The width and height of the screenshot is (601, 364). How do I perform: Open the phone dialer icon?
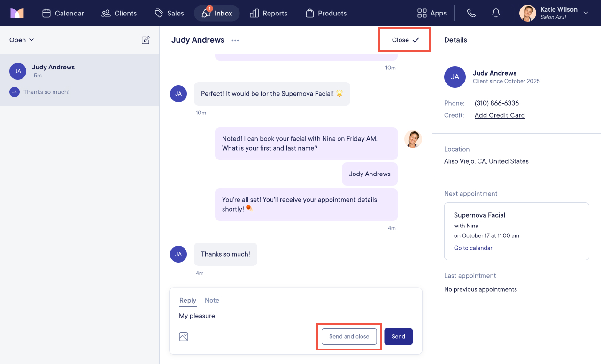(471, 13)
